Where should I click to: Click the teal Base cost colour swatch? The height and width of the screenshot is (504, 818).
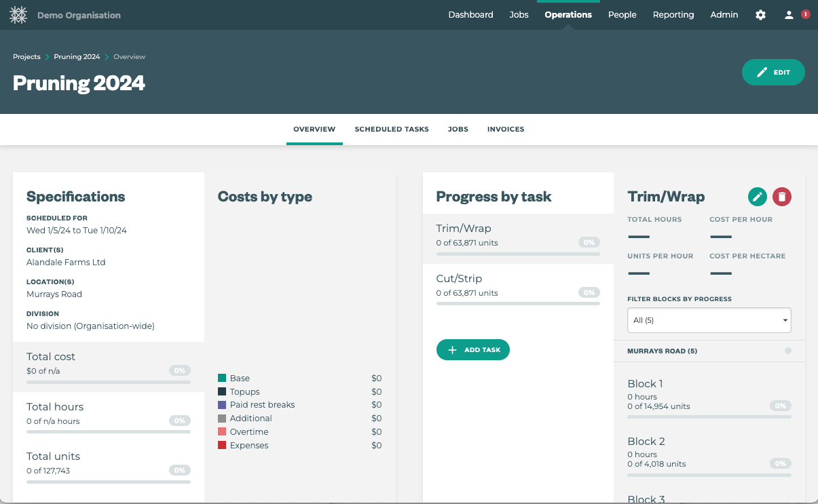tap(222, 379)
